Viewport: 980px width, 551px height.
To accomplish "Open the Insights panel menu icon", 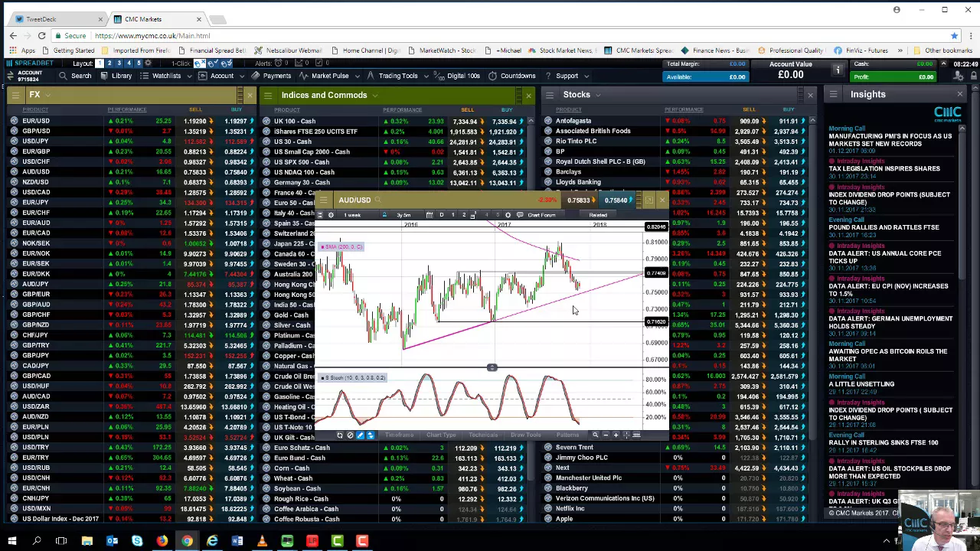I will coord(834,95).
